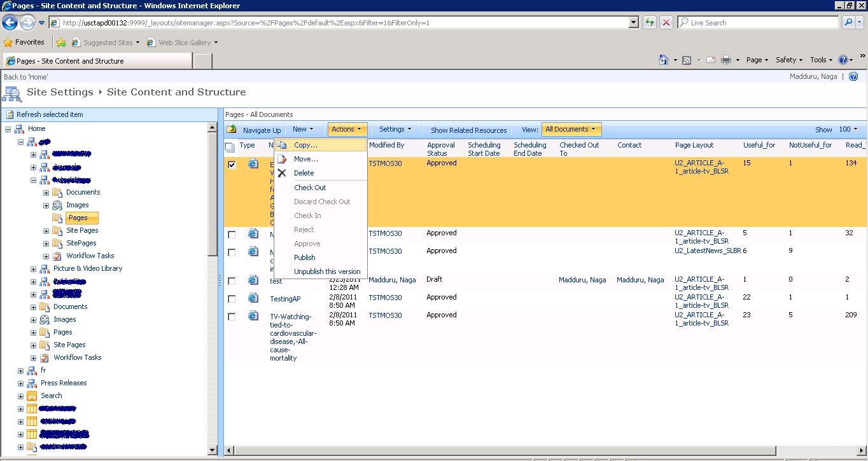
Task: Open the All Documents view dropdown
Action: point(571,128)
